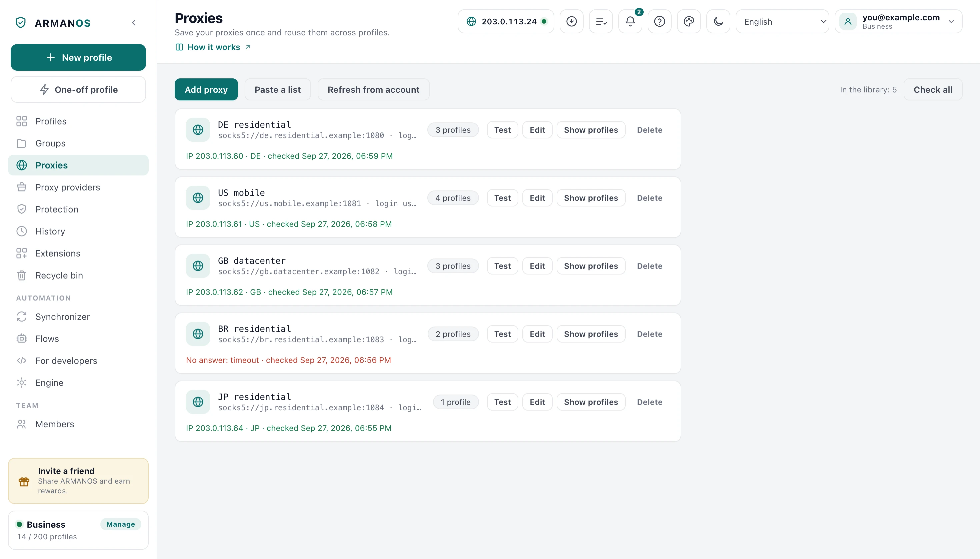The height and width of the screenshot is (559, 980).
Task: Open For developers in the sidebar
Action: coord(78,361)
